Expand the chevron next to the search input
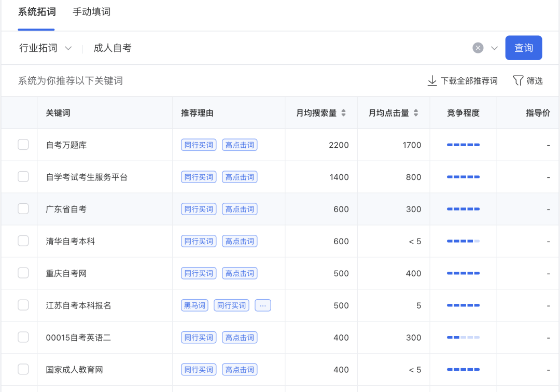 (x=493, y=48)
